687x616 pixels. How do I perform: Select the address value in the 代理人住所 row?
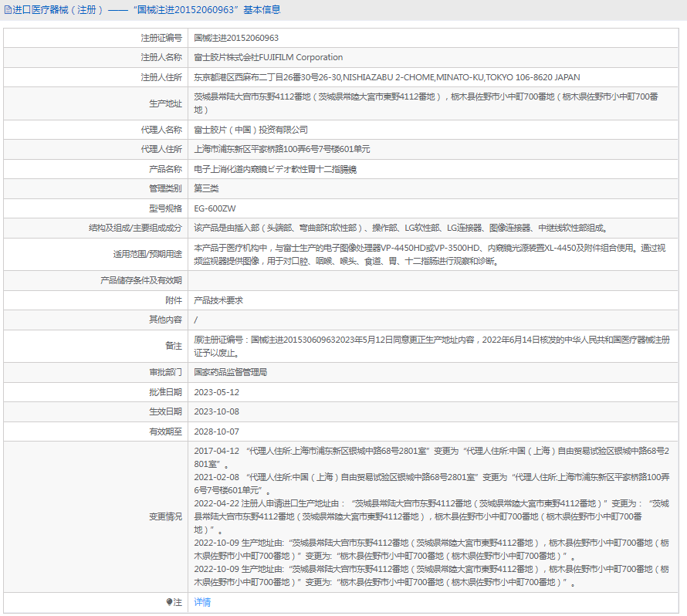pos(283,149)
